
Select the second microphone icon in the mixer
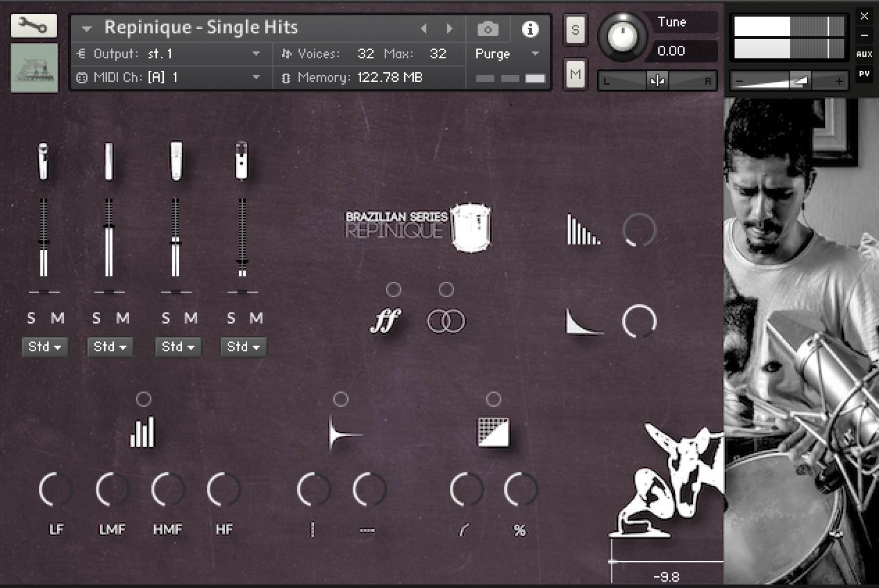(x=109, y=161)
